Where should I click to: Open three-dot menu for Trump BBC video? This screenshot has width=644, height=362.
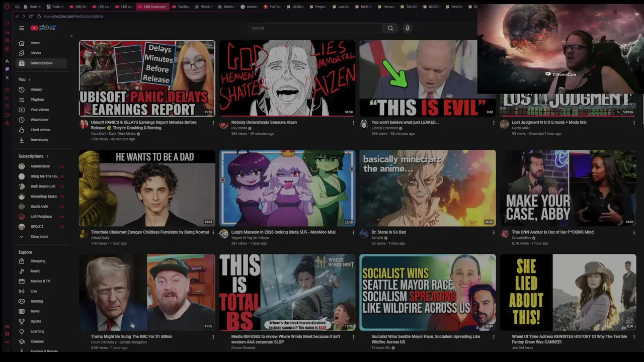213,337
